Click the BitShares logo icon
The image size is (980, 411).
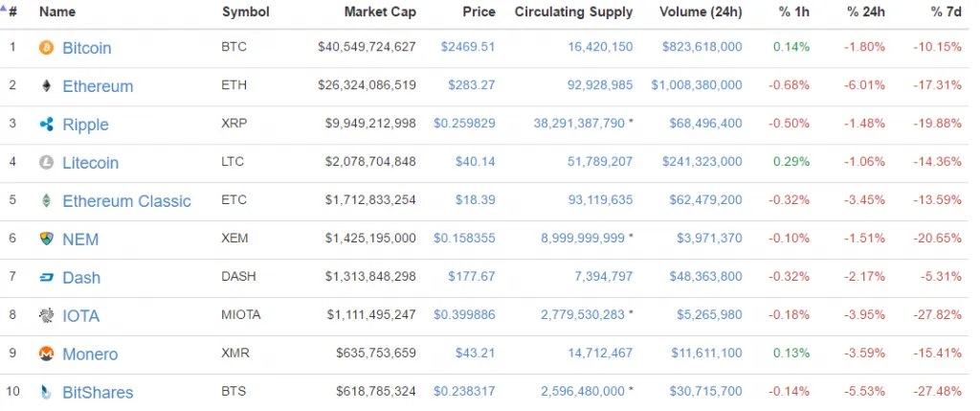[46, 392]
